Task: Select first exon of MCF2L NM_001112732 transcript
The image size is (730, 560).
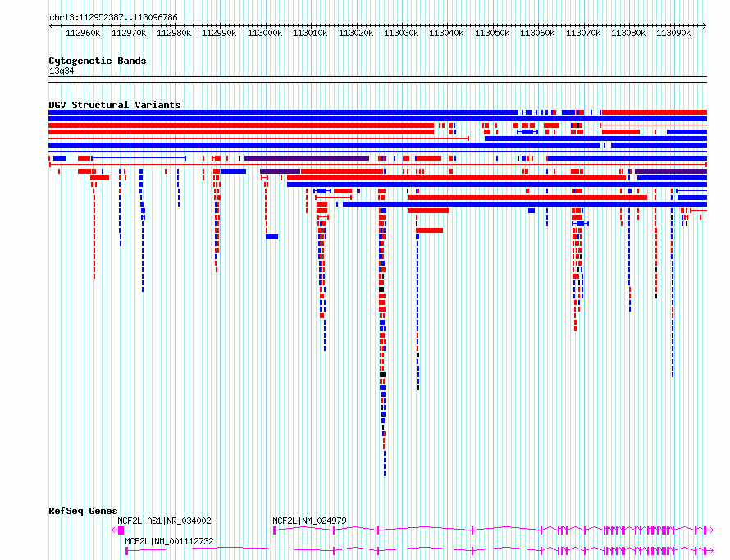Action: click(x=126, y=551)
